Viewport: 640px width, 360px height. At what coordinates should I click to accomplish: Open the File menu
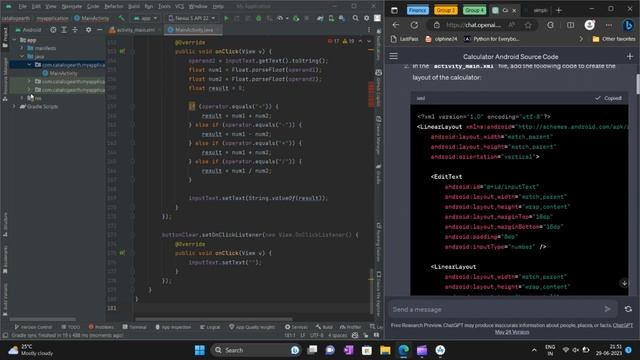(22, 7)
